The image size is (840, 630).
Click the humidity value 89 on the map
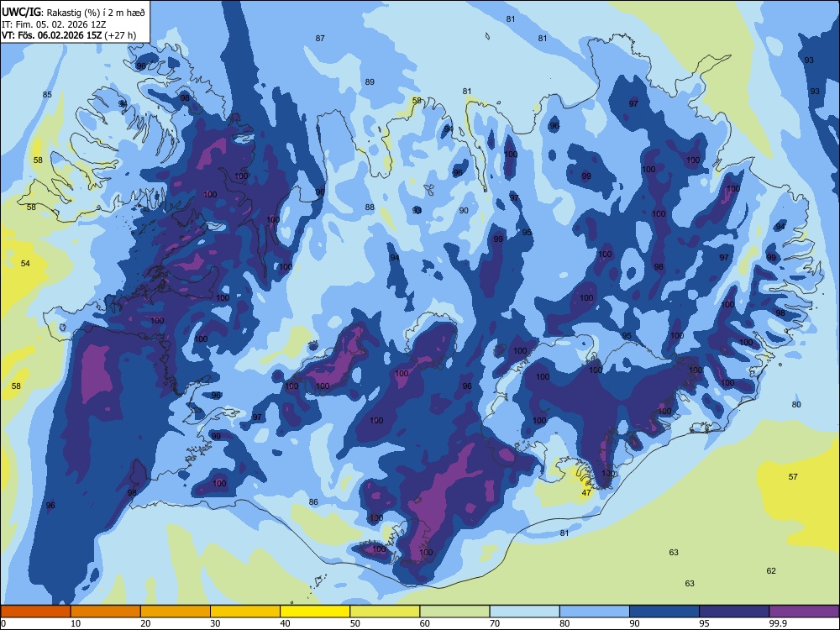(x=370, y=82)
